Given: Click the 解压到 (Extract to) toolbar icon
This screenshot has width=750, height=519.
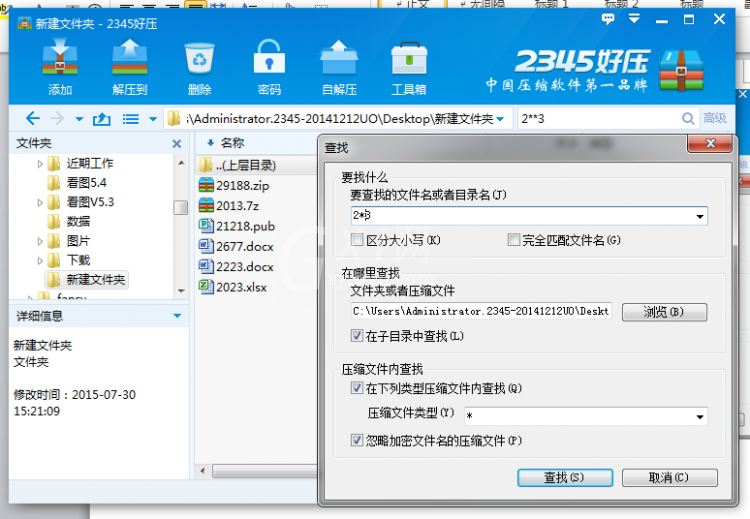Looking at the screenshot, I should pyautogui.click(x=130, y=66).
